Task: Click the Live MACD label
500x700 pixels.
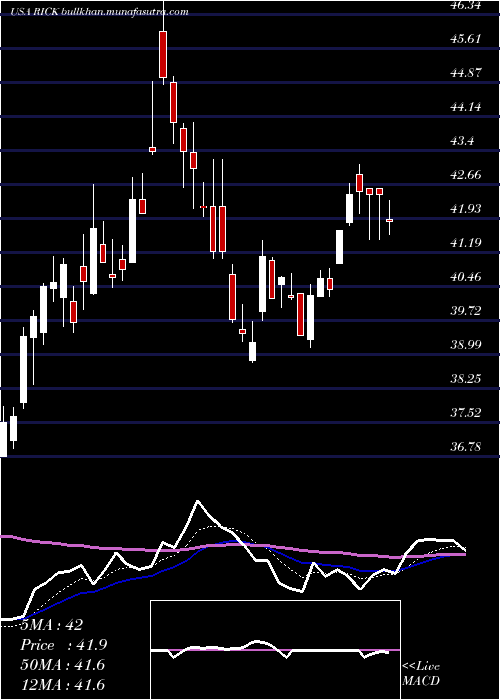Action: click(421, 674)
